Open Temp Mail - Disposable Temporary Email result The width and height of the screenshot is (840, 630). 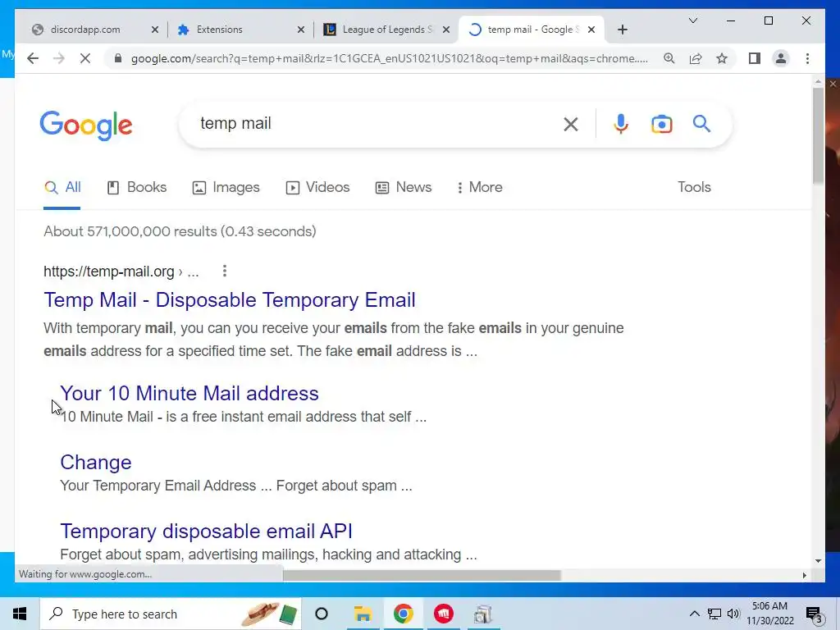tap(230, 300)
